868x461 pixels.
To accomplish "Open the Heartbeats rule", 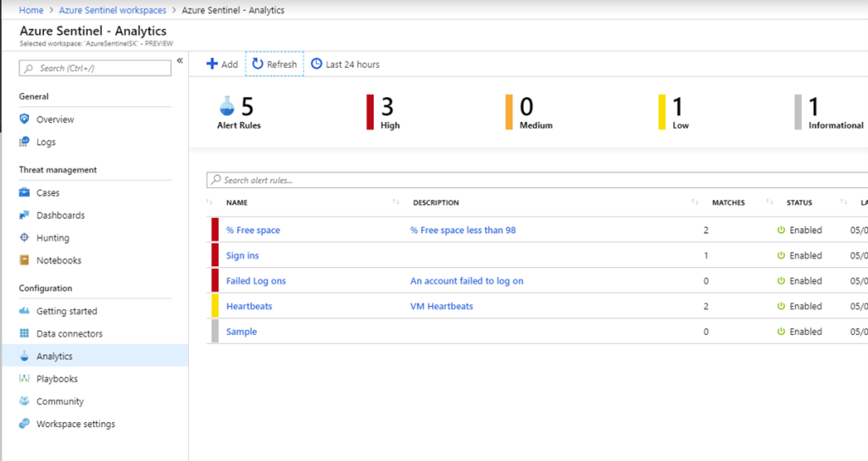I will click(x=249, y=306).
